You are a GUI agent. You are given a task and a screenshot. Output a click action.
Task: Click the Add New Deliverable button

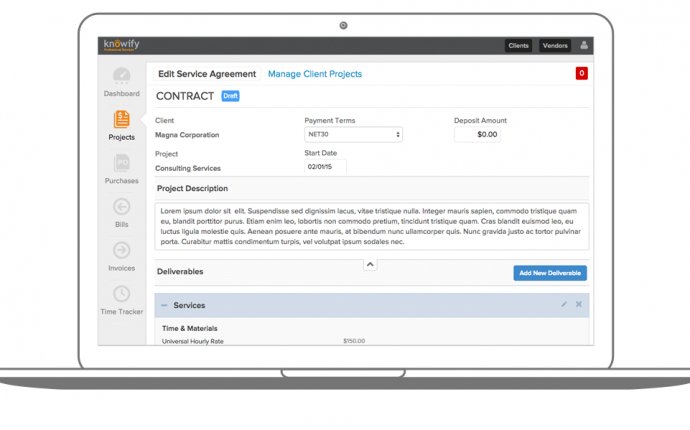click(550, 273)
